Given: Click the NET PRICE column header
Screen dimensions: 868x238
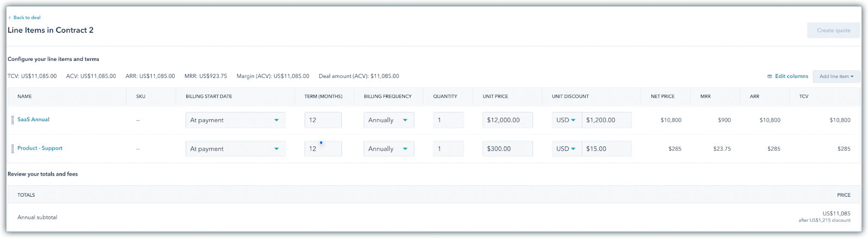Looking at the screenshot, I should (663, 97).
